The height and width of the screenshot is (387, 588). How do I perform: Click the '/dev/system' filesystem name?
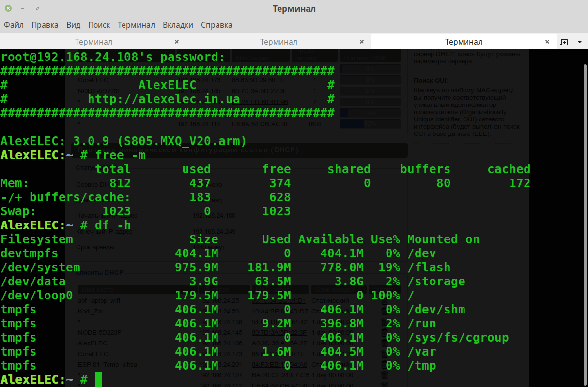[41, 268]
